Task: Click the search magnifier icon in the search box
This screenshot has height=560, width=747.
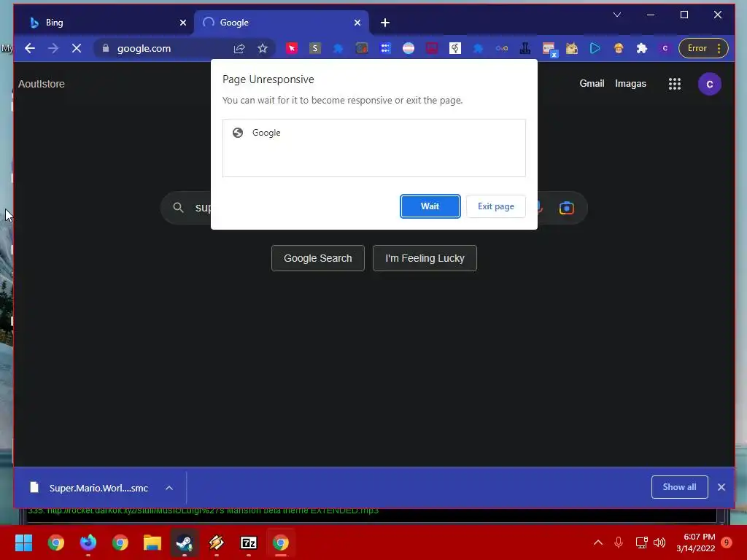Action: 178,207
